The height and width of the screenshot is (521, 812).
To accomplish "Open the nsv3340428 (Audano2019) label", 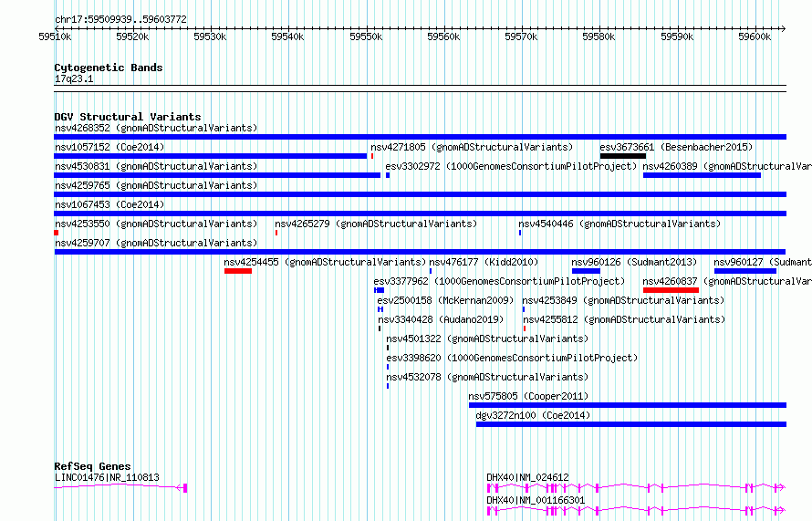I will tap(441, 319).
